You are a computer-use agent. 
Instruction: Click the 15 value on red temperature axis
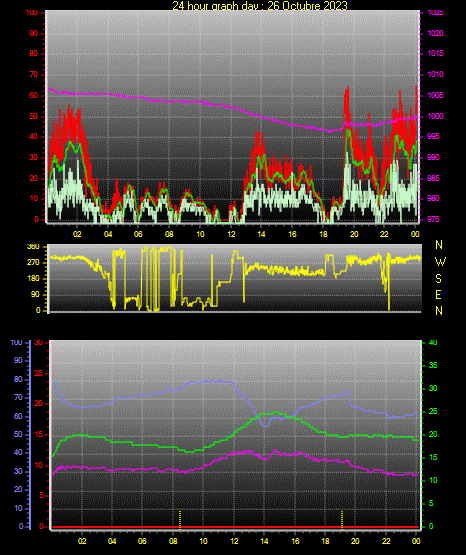pos(39,435)
